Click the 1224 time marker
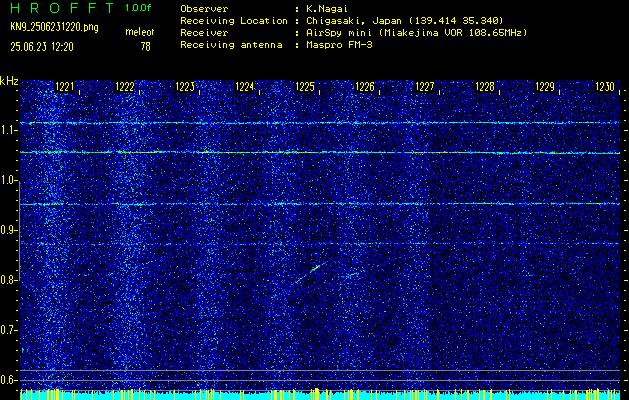 tap(244, 87)
